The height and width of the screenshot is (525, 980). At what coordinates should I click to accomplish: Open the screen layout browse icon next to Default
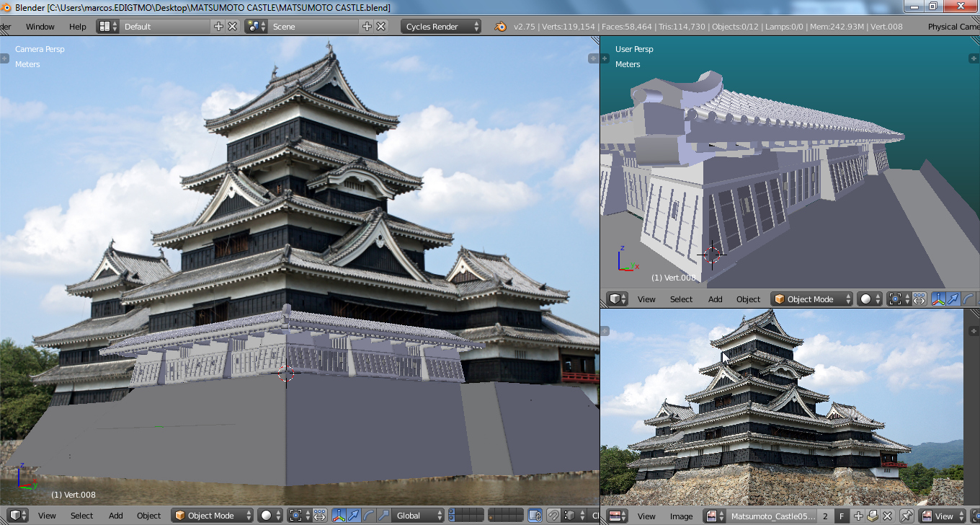(108, 27)
